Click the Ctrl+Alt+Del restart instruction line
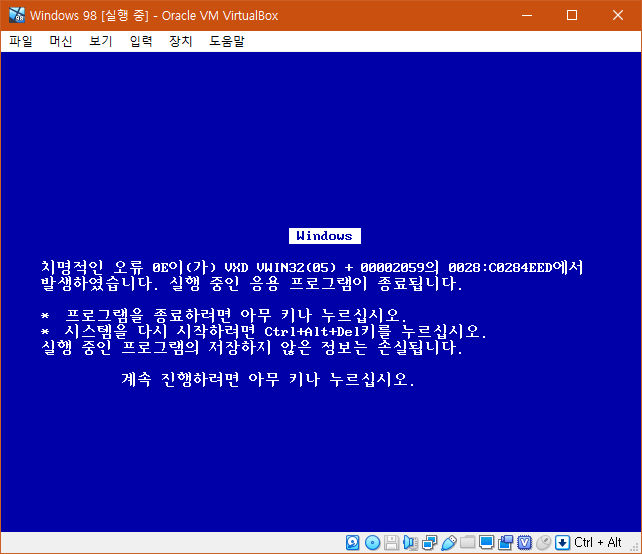The image size is (642, 554). tap(264, 331)
